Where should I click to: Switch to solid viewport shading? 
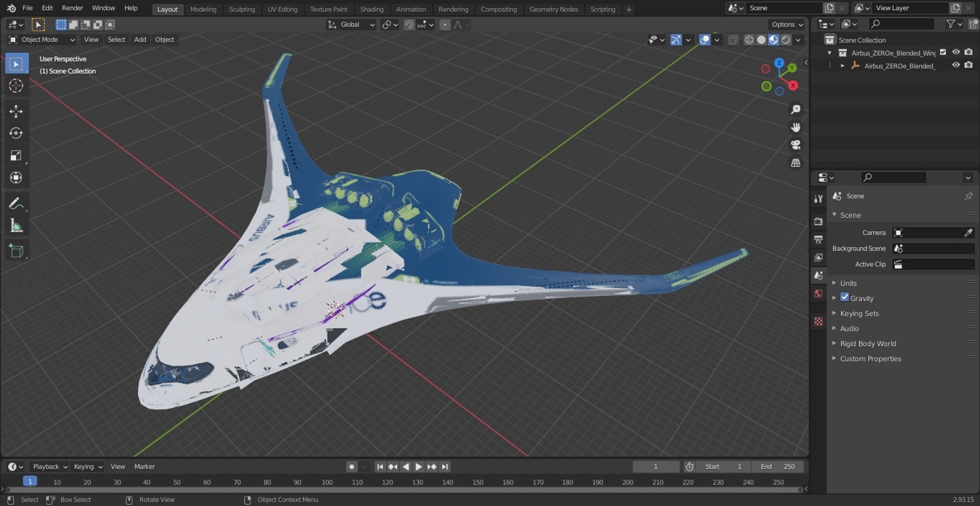click(761, 40)
